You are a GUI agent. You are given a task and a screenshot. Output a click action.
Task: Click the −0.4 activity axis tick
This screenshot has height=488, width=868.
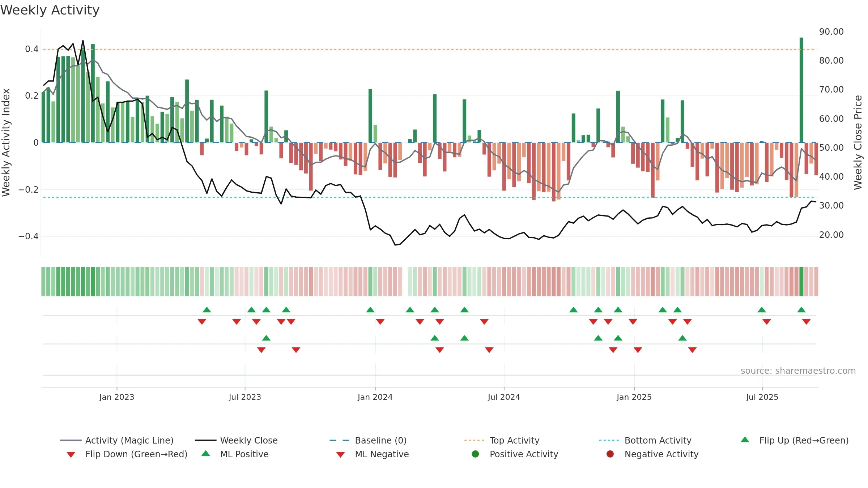pyautogui.click(x=28, y=236)
